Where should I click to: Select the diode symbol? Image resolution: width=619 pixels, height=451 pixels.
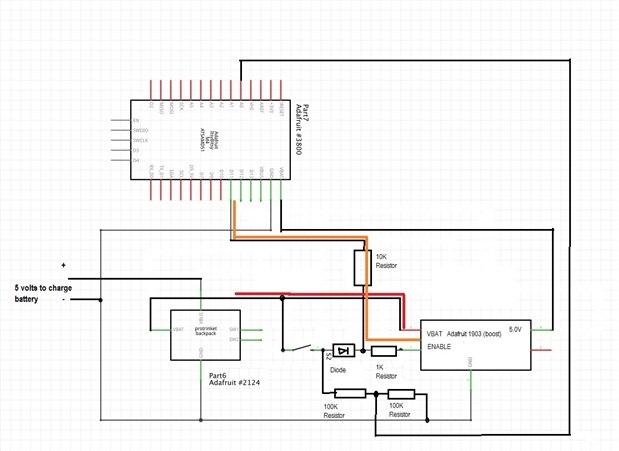click(x=343, y=350)
